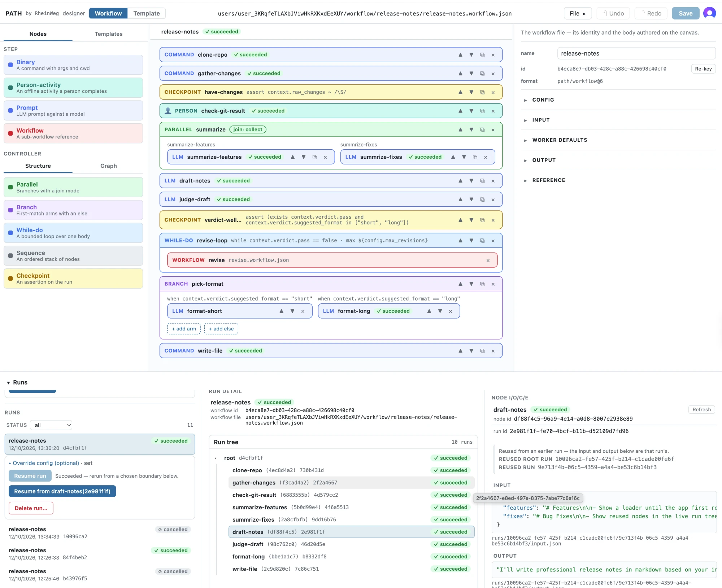The height and width of the screenshot is (588, 722).
Task: Click the Save button
Action: [685, 13]
